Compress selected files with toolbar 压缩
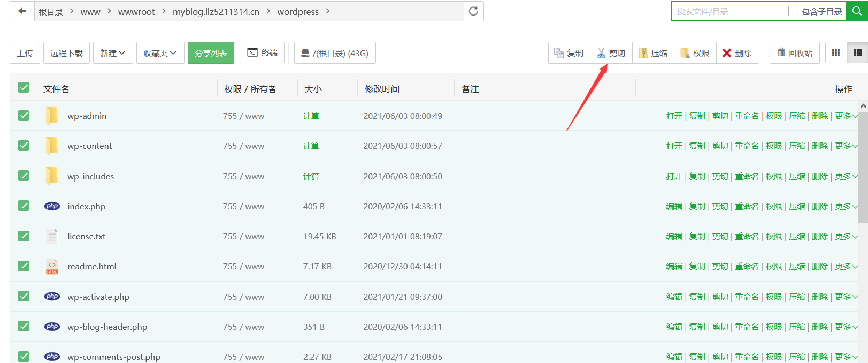 click(x=653, y=53)
